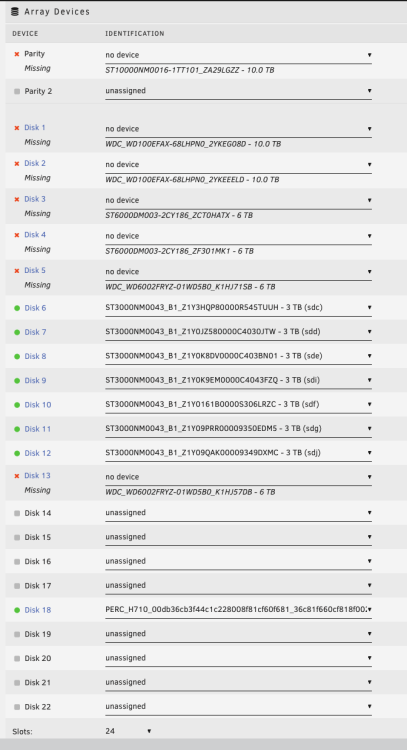This screenshot has height=750, width=407.
Task: Click the red X status icon for Disk 2
Action: click(17, 164)
